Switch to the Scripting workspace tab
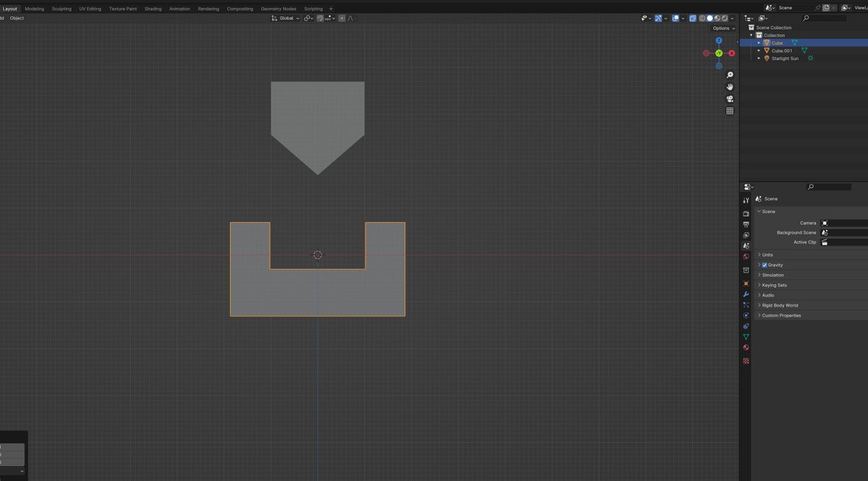This screenshot has height=481, width=868. tap(313, 9)
